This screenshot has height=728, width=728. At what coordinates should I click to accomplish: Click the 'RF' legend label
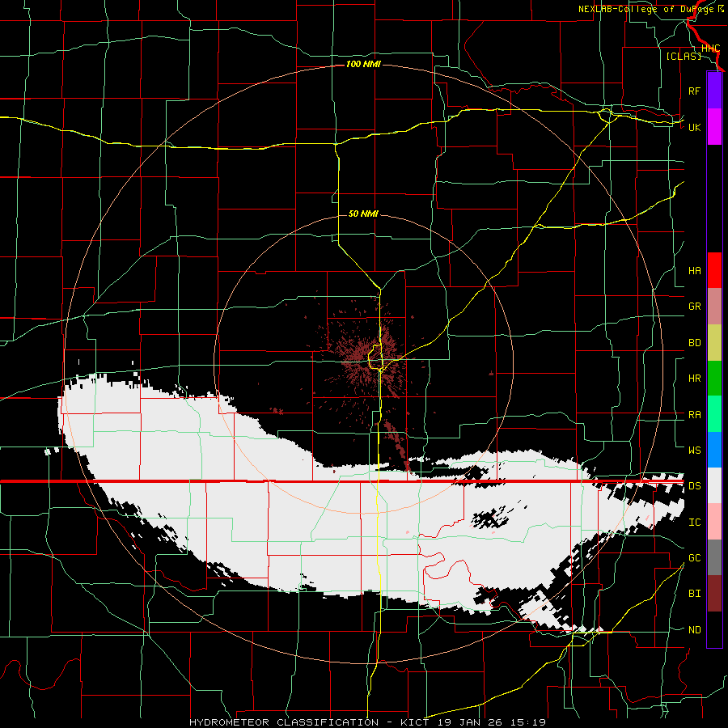coord(694,91)
